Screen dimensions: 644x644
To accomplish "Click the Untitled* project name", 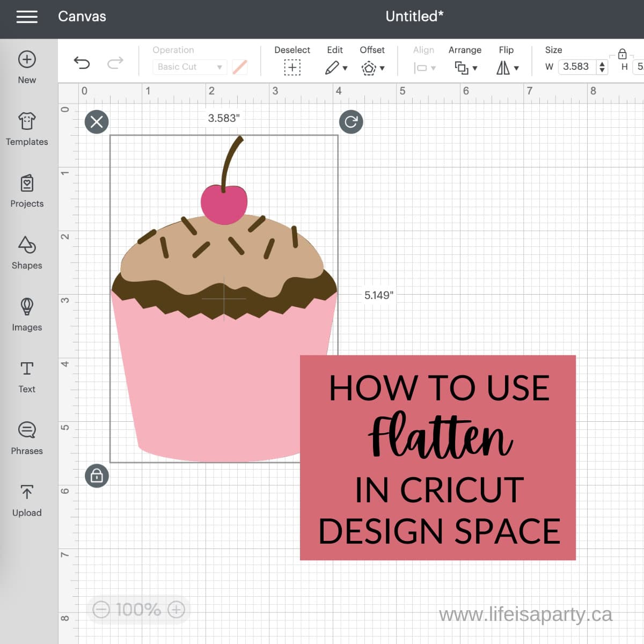I will tap(414, 17).
